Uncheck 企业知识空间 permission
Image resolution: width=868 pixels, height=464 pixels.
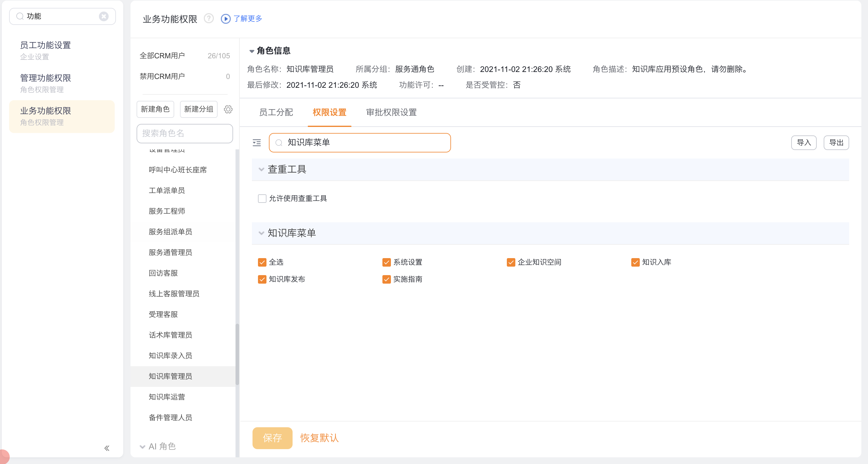pyautogui.click(x=510, y=262)
